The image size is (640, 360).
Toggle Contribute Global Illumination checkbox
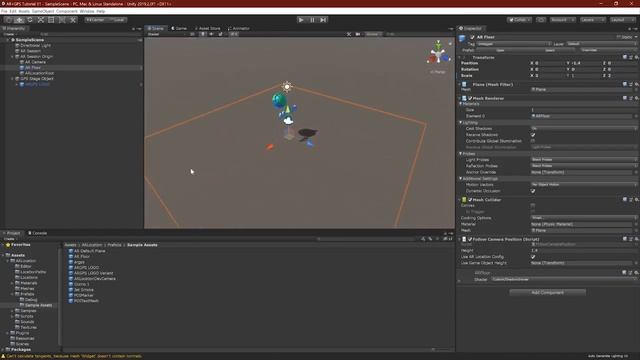pyautogui.click(x=533, y=141)
